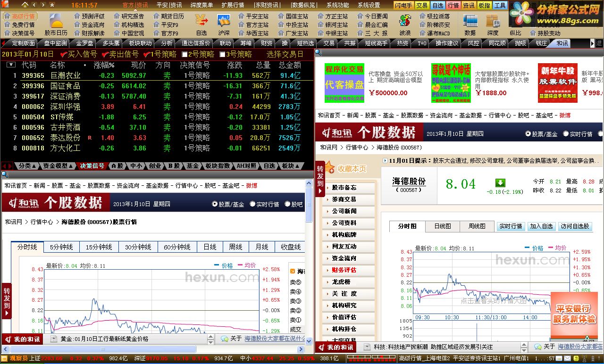
Task: Select 实时行情 radio in the left pane
Action: pos(252,204)
